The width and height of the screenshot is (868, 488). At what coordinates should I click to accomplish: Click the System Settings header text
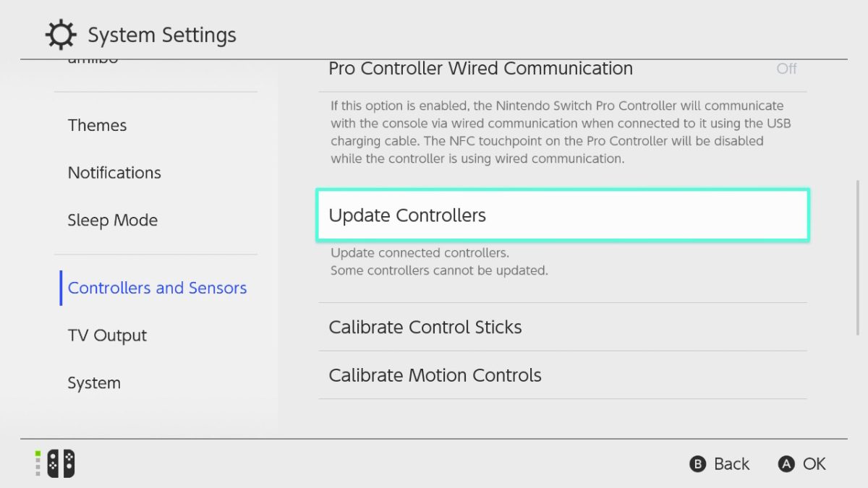(x=162, y=34)
